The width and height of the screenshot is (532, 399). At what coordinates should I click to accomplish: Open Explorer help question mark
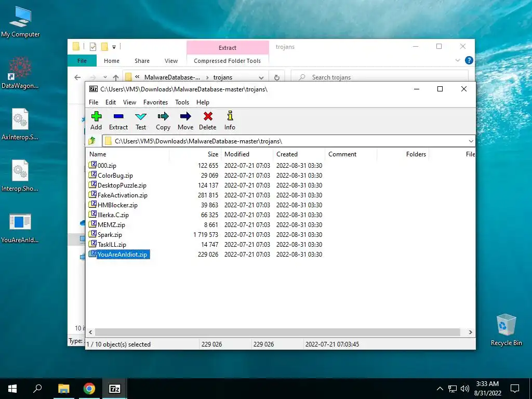point(469,60)
